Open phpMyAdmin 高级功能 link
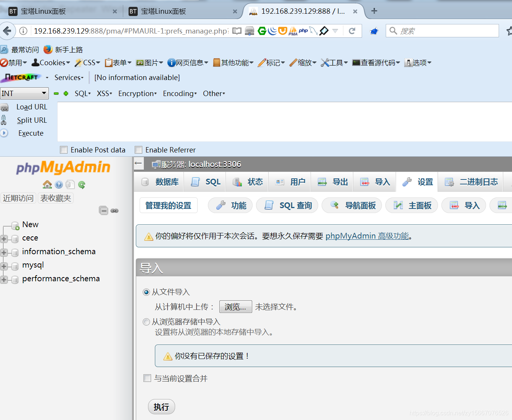The height and width of the screenshot is (420, 512). (x=367, y=236)
